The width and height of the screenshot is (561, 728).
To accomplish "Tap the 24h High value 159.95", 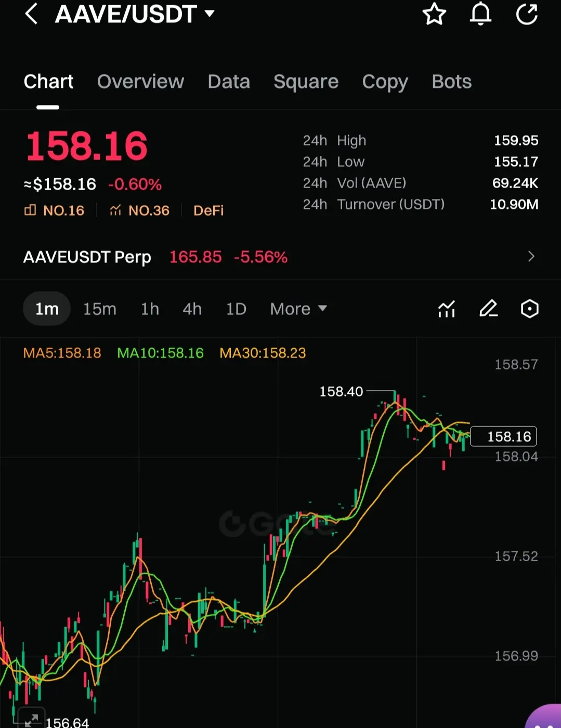I will (516, 140).
